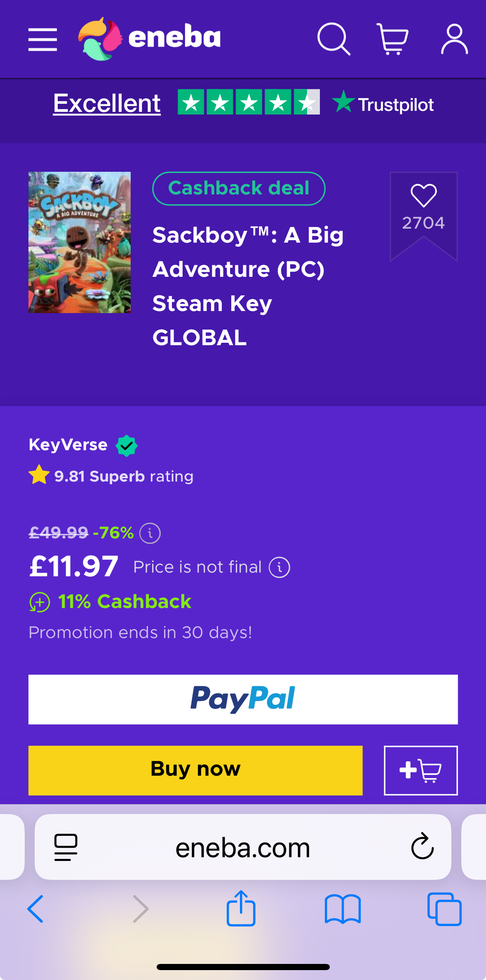This screenshot has height=980, width=486.
Task: Toggle the wishlist heart for Sackboy
Action: 423,195
